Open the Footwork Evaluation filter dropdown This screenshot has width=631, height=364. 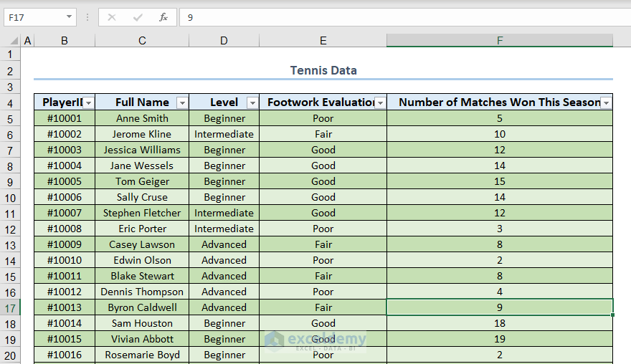[x=380, y=103]
